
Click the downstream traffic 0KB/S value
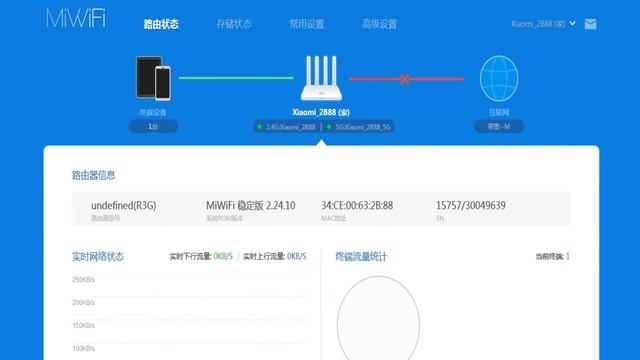(x=223, y=256)
